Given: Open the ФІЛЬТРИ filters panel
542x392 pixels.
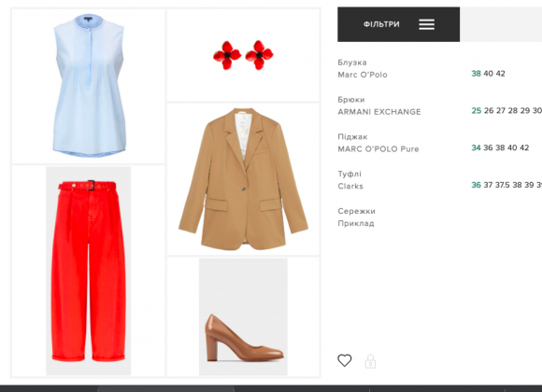Looking at the screenshot, I should click(x=398, y=24).
